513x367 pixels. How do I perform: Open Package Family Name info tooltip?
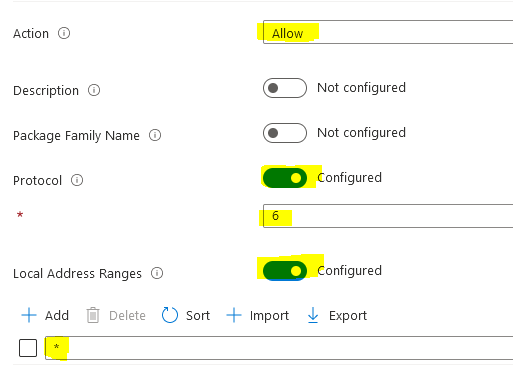pyautogui.click(x=155, y=135)
